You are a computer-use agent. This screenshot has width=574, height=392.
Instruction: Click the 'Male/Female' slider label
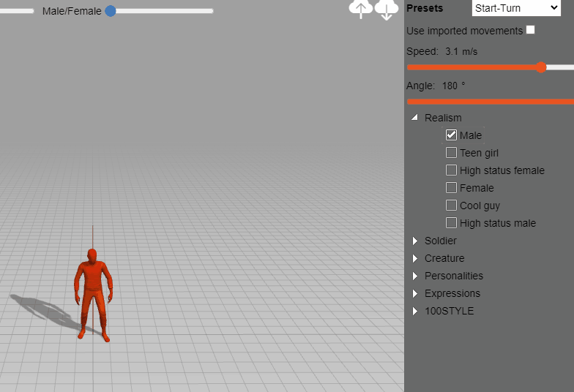(72, 11)
